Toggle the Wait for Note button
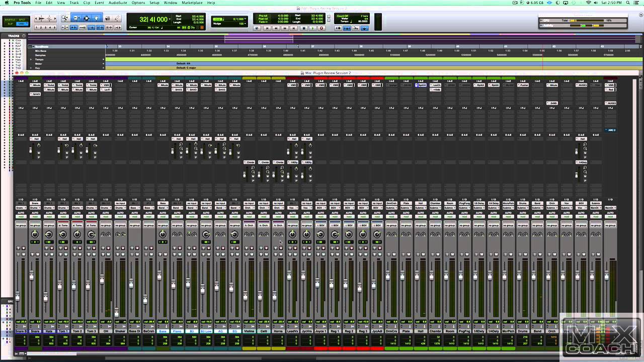This screenshot has height=362, width=644. click(x=338, y=28)
